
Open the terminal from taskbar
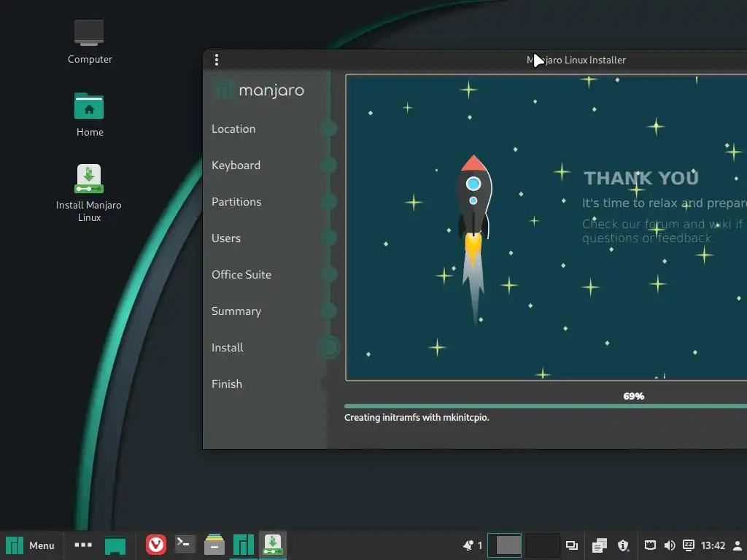(x=185, y=544)
